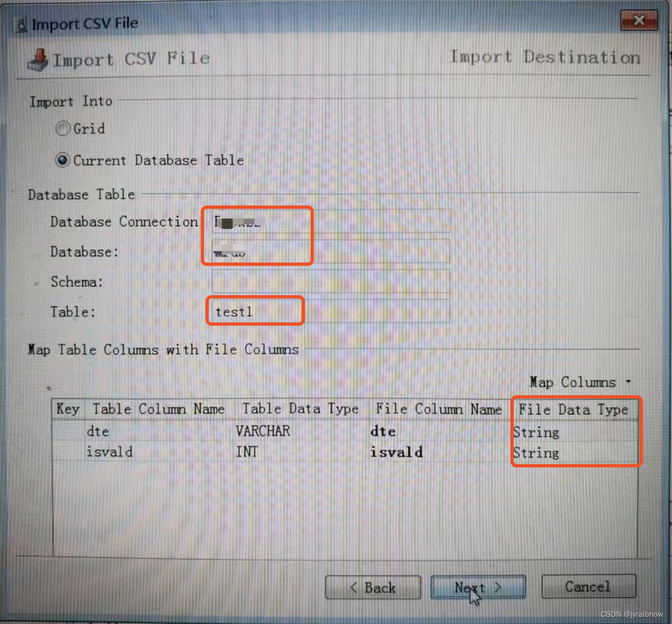Close the Import CSV File dialog
The width and height of the screenshot is (672, 624).
pyautogui.click(x=639, y=21)
